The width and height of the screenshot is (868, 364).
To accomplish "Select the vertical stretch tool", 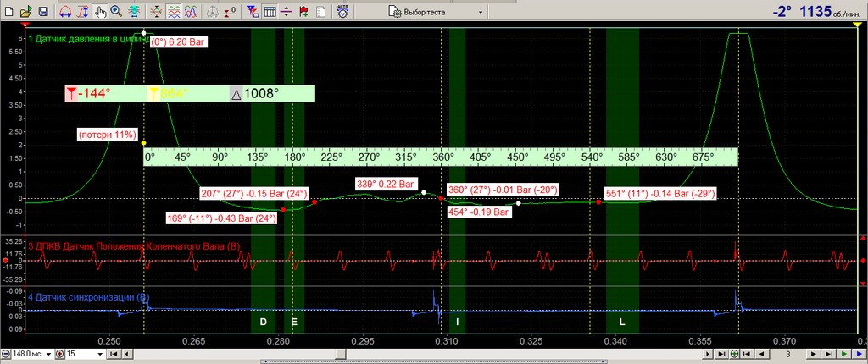I will point(83,11).
